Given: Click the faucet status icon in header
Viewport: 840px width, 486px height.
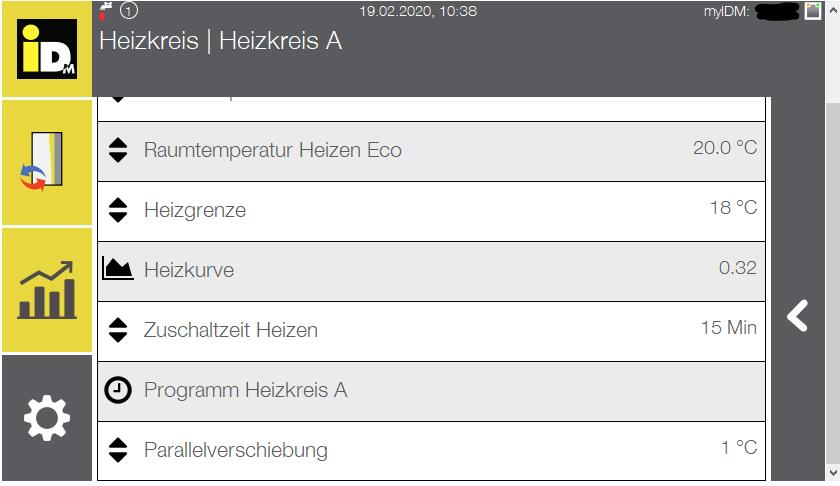Looking at the screenshot, I should point(105,11).
